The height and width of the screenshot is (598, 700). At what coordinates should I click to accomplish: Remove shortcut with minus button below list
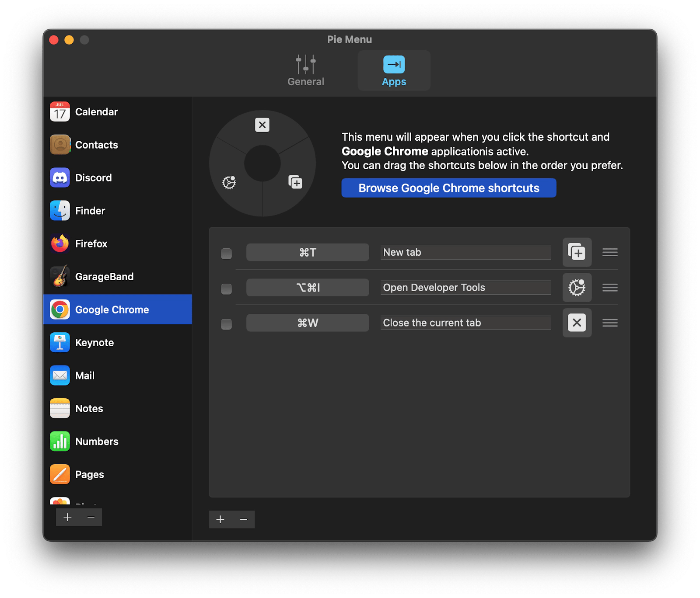244,519
